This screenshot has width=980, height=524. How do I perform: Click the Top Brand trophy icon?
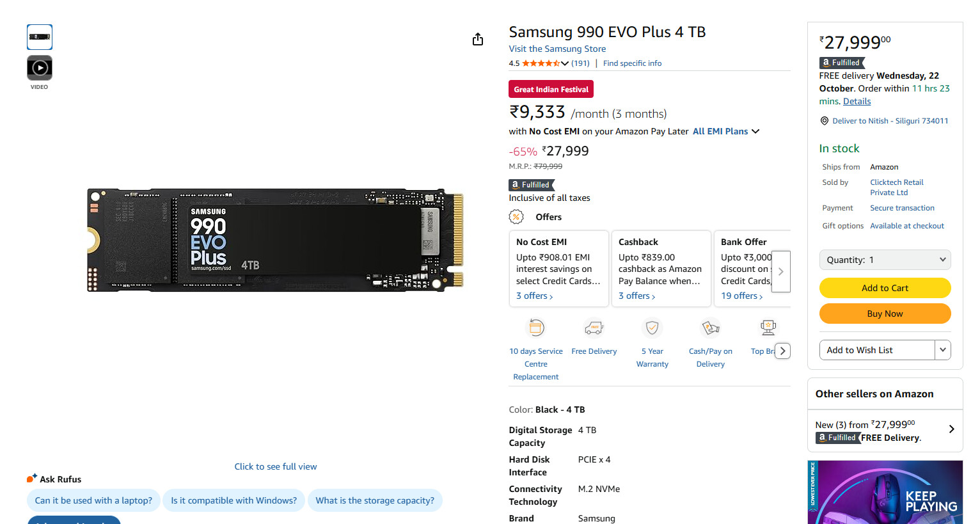coord(768,328)
